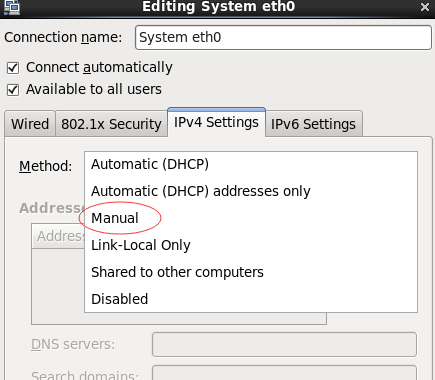Switch to IPv6 Settings tab
The height and width of the screenshot is (380, 435).
coord(313,124)
